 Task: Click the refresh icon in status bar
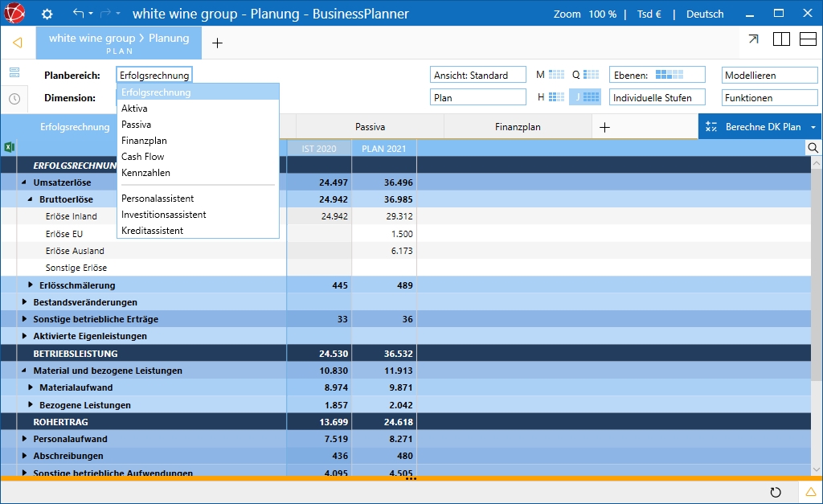coord(776,492)
